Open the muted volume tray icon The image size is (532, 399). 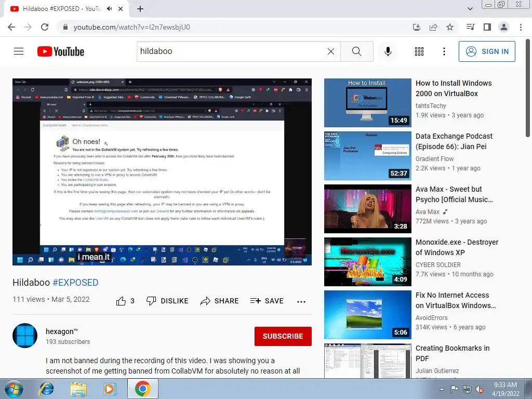point(480,390)
